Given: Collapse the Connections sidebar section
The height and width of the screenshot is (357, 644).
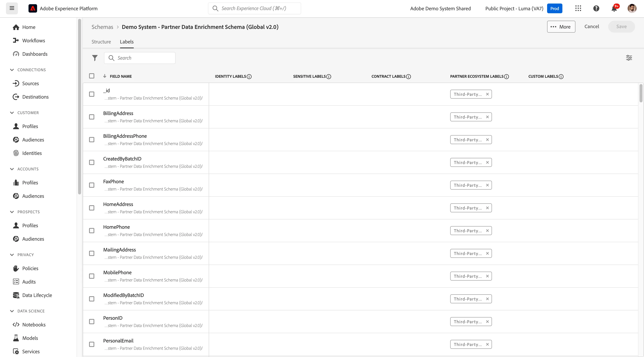Looking at the screenshot, I should pyautogui.click(x=12, y=70).
